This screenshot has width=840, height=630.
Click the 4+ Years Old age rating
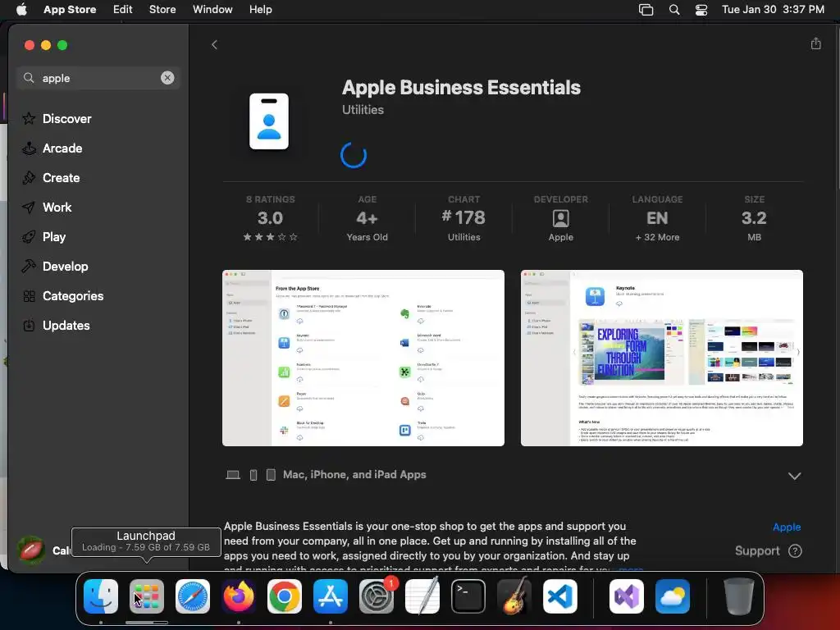[367, 218]
